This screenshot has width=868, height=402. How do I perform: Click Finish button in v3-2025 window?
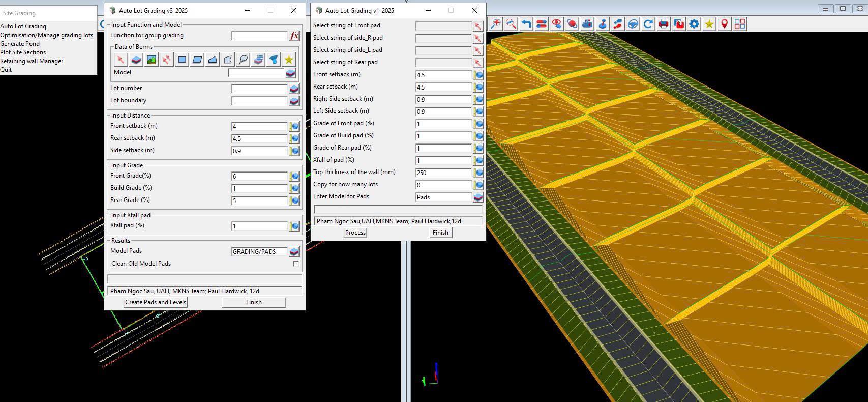(254, 302)
